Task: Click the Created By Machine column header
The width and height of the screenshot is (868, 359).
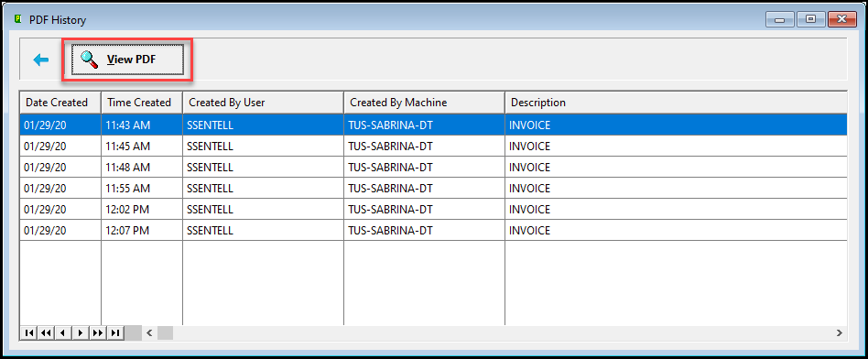Action: point(424,103)
